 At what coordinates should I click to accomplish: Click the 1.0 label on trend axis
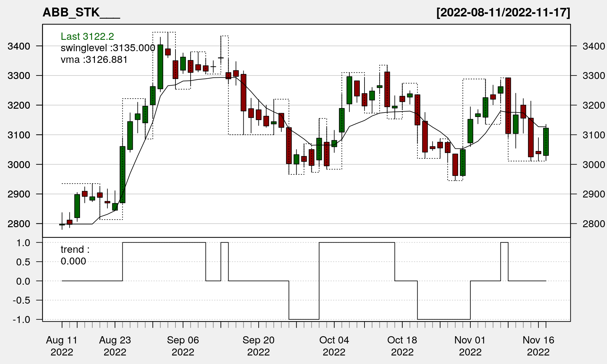[x=23, y=243]
